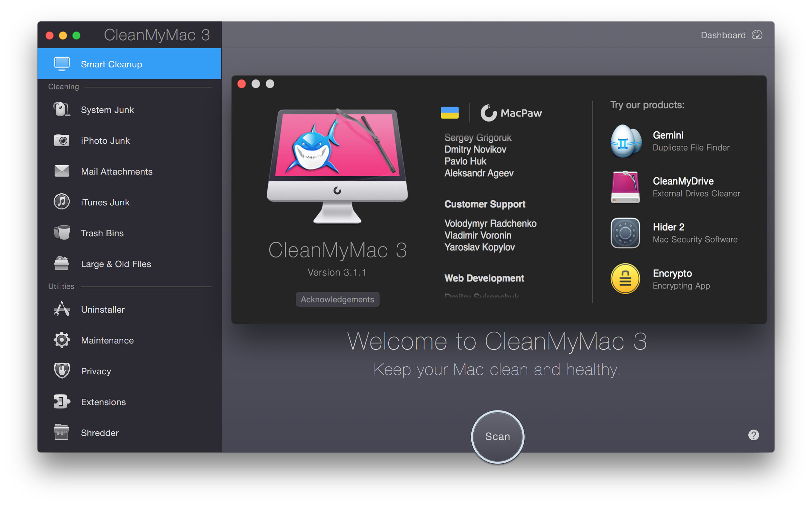The image size is (812, 506).
Task: Close the About window with red button
Action: pos(242,83)
